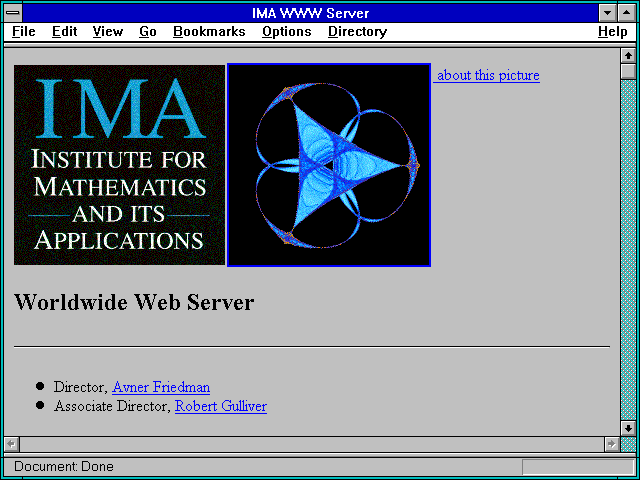Viewport: 640px width, 480px height.
Task: Open the Go menu
Action: coord(148,31)
